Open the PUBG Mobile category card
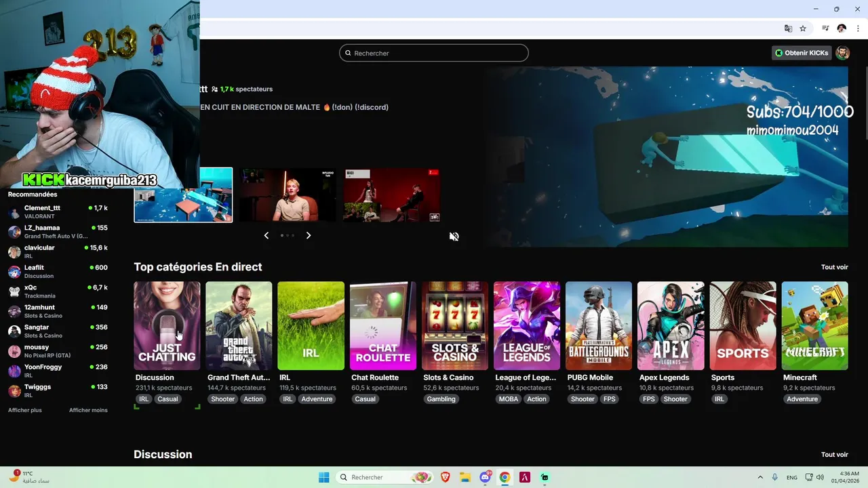868x488 pixels. click(599, 326)
